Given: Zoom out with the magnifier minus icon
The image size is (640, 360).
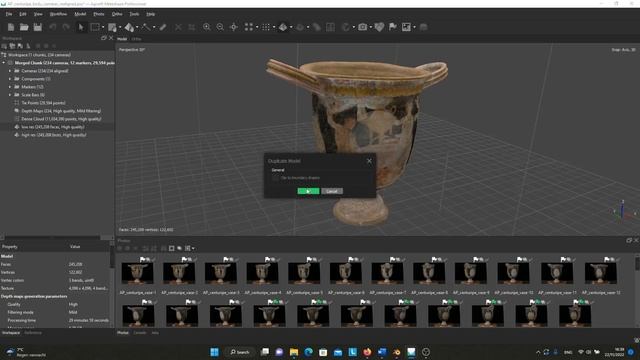Looking at the screenshot, I should point(220,27).
